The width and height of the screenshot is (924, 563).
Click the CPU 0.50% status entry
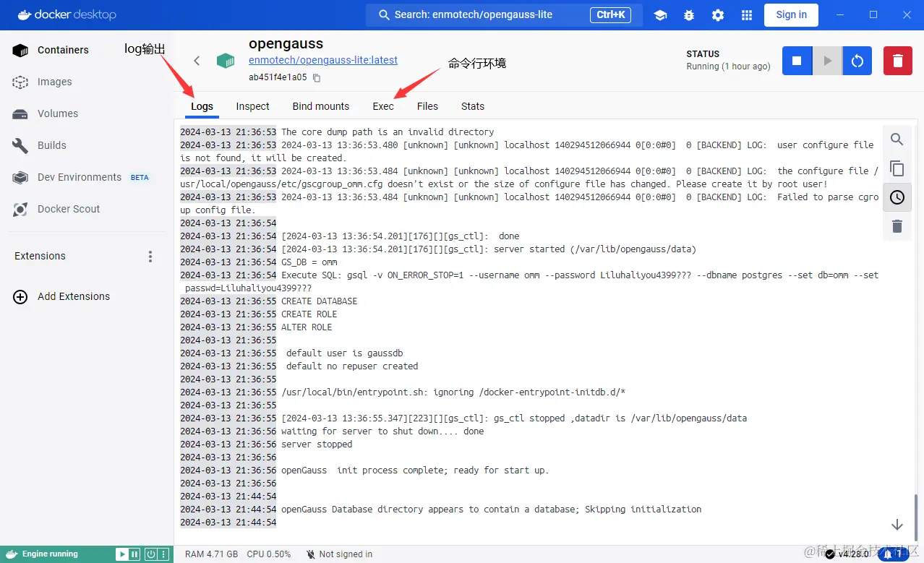click(x=268, y=554)
